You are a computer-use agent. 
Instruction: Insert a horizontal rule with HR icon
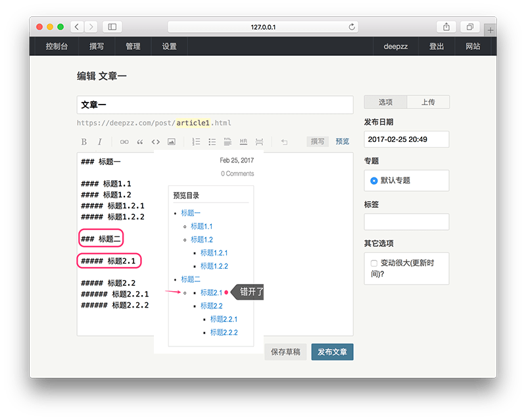[x=243, y=141]
